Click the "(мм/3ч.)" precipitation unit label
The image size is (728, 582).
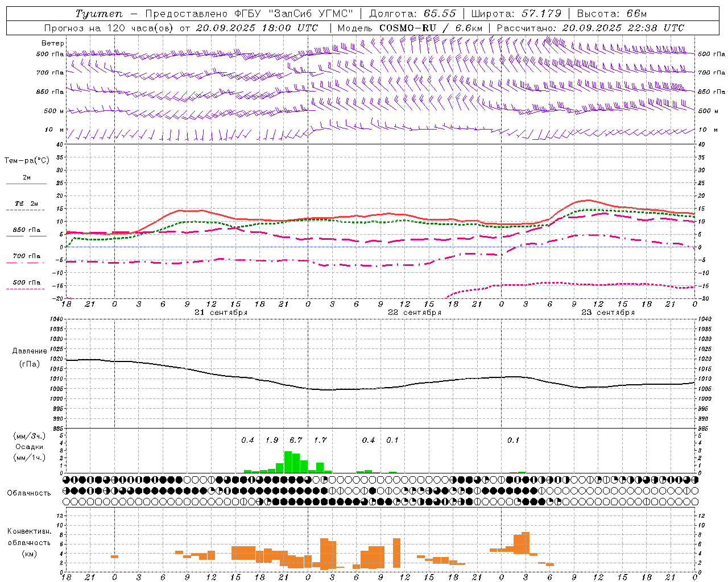[x=30, y=436]
